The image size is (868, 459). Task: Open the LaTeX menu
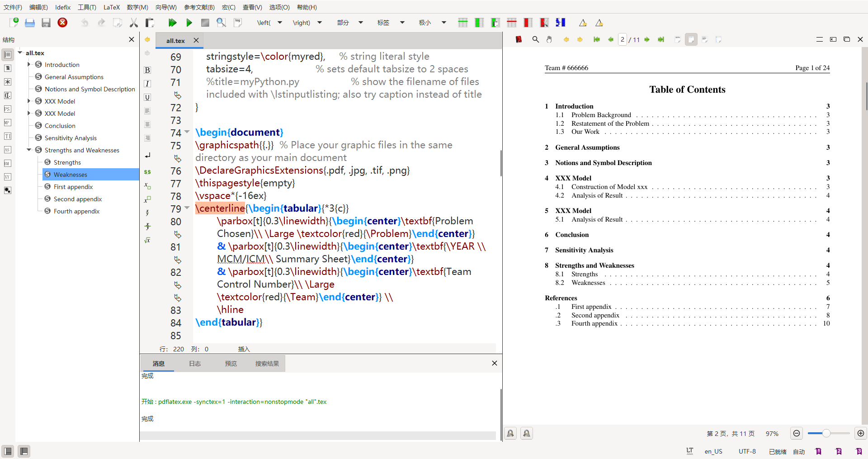(112, 7)
